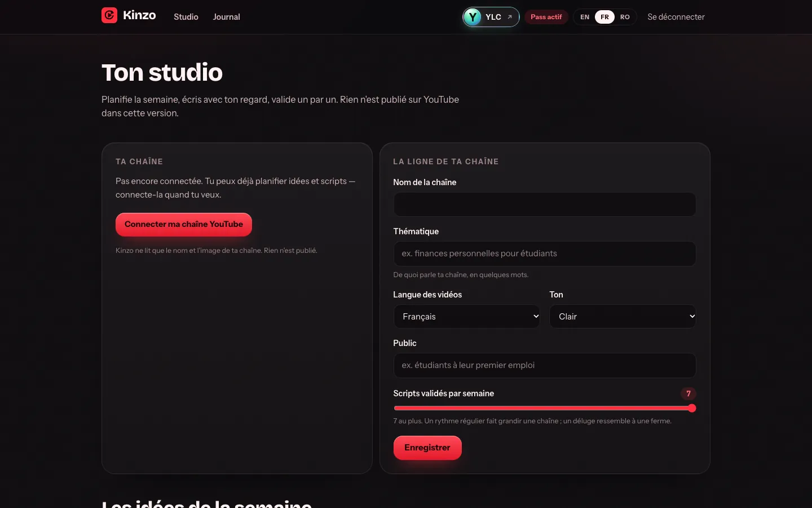This screenshot has width=812, height=508.
Task: Click the 'LA LIGNE DE TA CHAÎNE' label
Action: click(x=446, y=161)
